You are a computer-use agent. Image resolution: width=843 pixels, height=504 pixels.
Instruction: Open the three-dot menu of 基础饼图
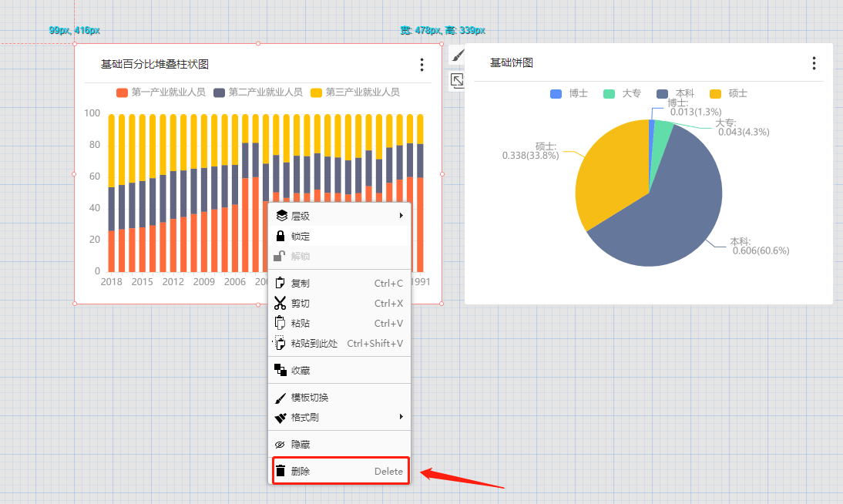(814, 63)
